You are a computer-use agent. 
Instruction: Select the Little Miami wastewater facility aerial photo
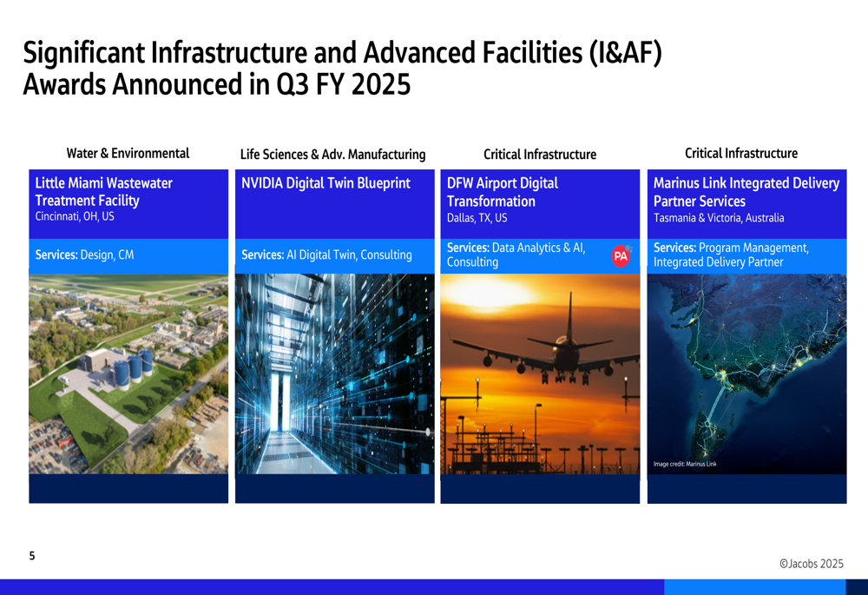pos(128,374)
